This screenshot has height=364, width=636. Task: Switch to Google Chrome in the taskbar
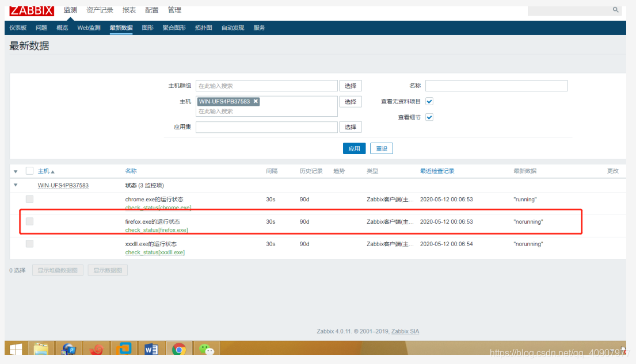(179, 350)
